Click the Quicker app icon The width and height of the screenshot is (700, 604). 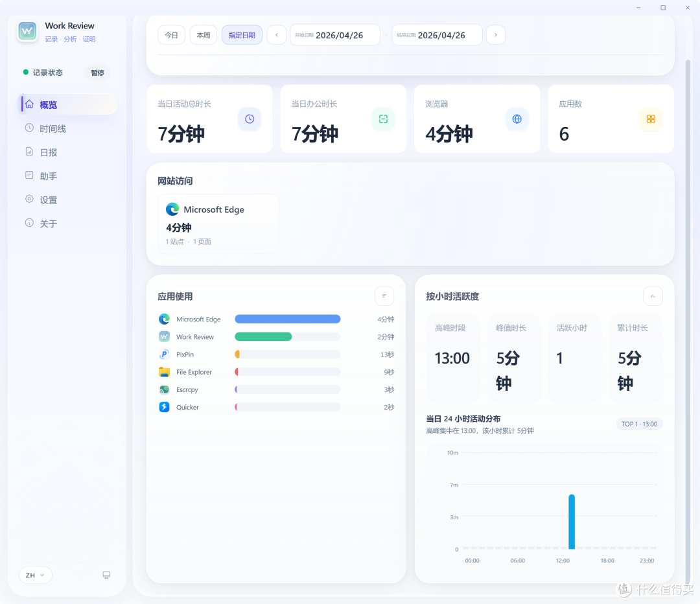164,407
